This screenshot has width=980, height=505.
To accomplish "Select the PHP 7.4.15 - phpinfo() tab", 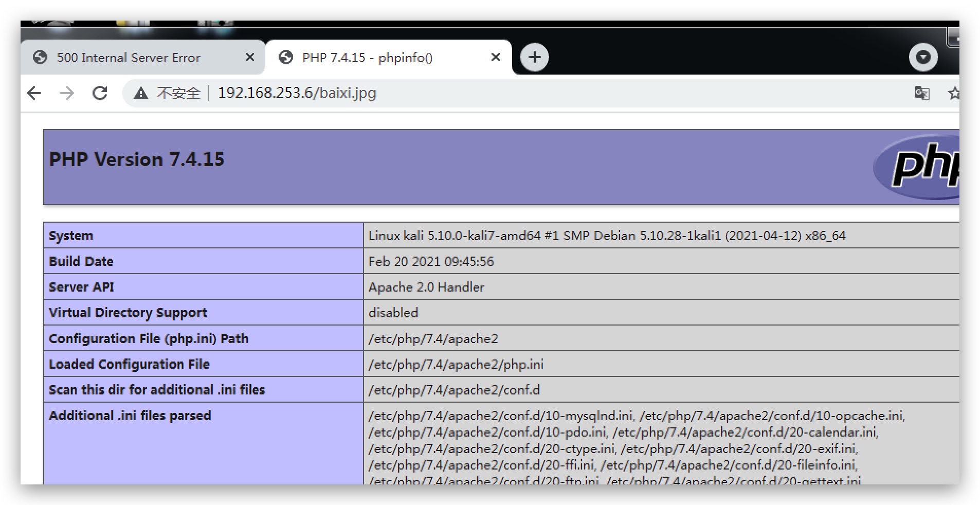I will (389, 58).
